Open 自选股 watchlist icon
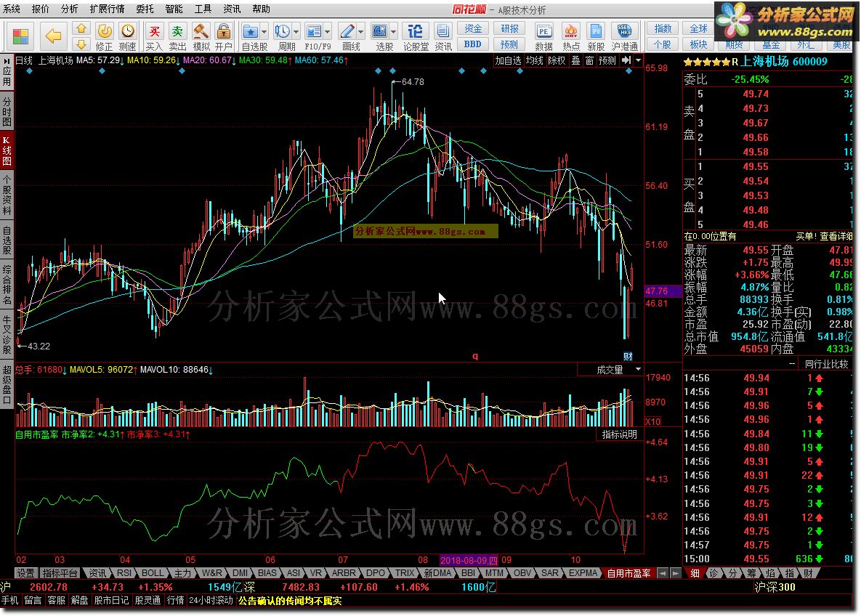 251,31
